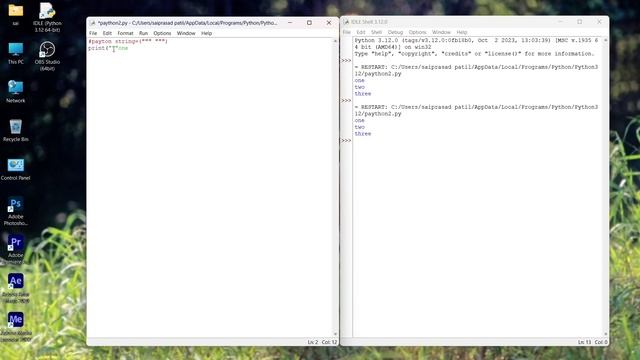Open Edit menu in paython2.py editor
This screenshot has width=640, height=360.
(x=107, y=33)
